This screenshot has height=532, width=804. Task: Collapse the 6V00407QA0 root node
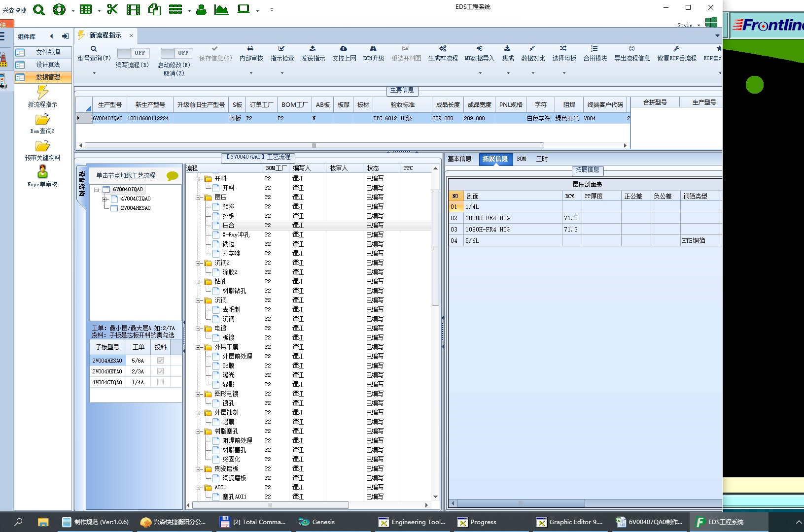[x=97, y=190]
